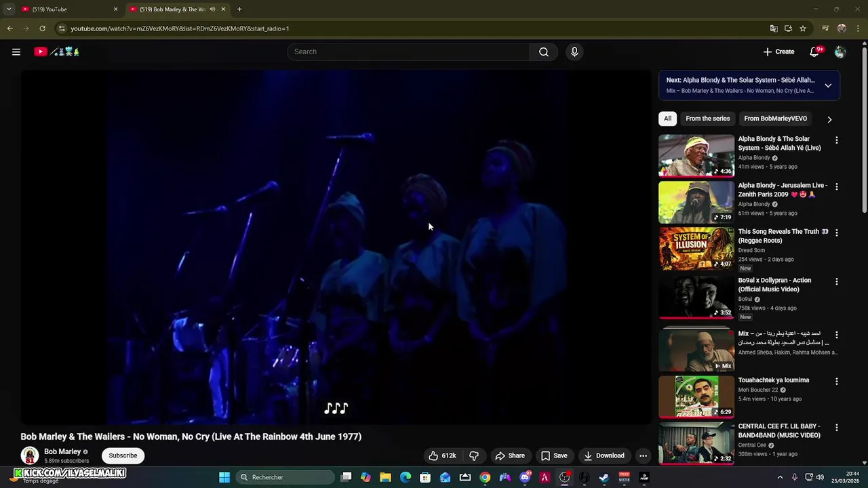The image size is (868, 488).
Task: Open File Explorer from taskbar
Action: point(385,477)
